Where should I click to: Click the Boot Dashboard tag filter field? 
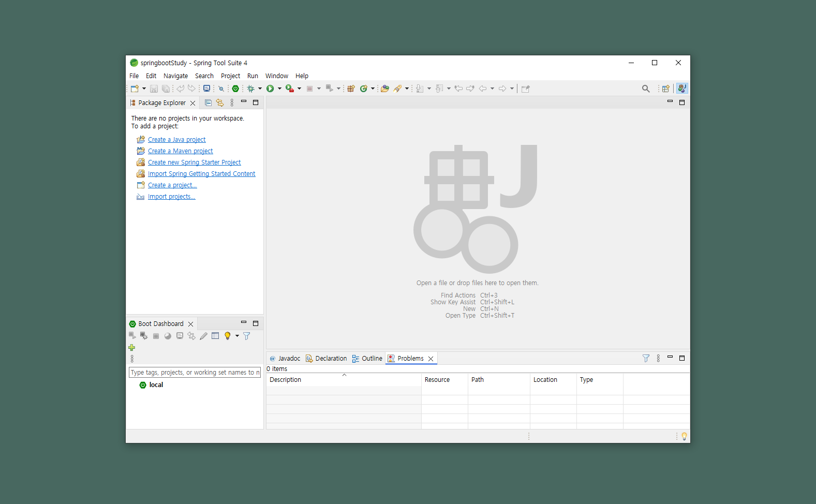pos(195,373)
